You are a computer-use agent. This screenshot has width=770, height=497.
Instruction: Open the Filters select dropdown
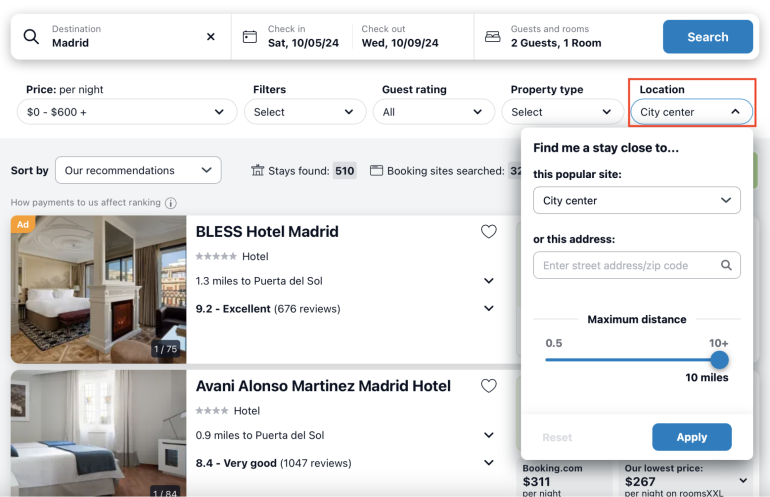pos(304,112)
